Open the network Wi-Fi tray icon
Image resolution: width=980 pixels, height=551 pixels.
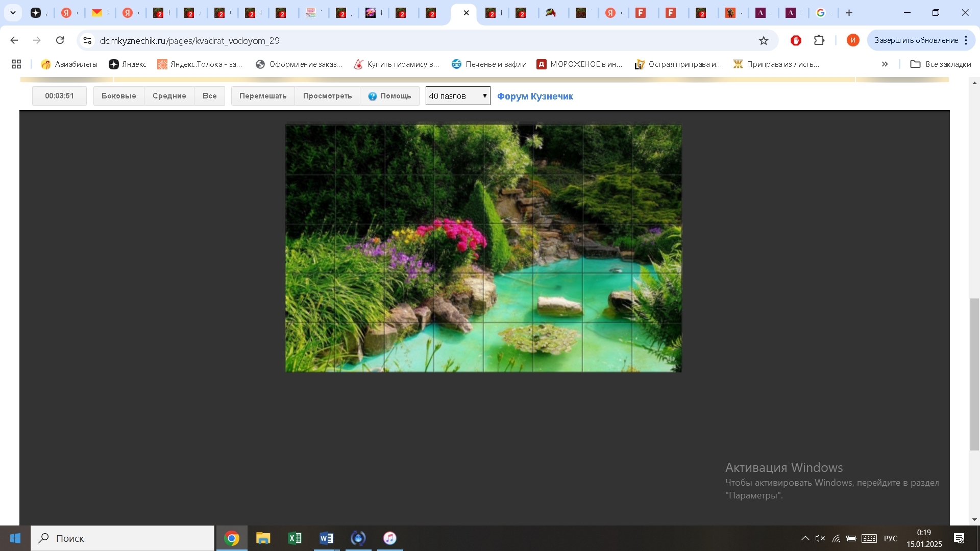click(x=836, y=538)
